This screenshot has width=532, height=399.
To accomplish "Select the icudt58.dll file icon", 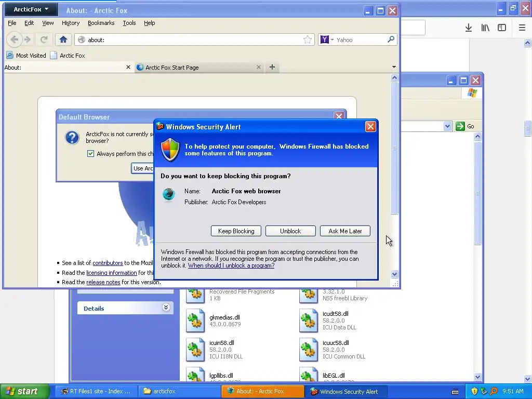I will pyautogui.click(x=309, y=321).
